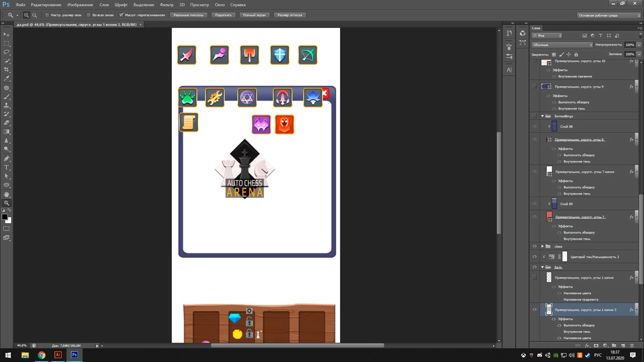Image resolution: width=644 pixels, height=362 pixels.
Task: Select the Move tool
Action: [6, 34]
